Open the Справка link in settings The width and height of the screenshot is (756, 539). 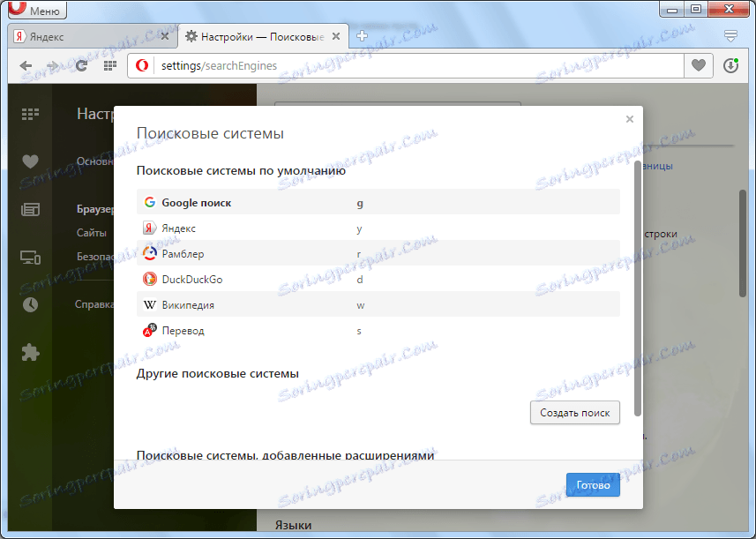tap(94, 304)
